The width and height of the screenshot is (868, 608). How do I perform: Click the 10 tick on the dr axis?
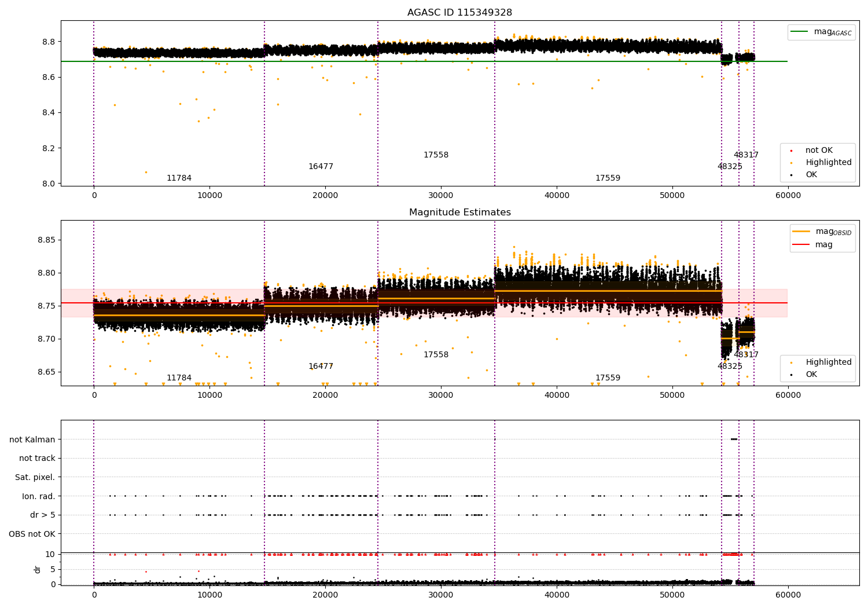51,555
